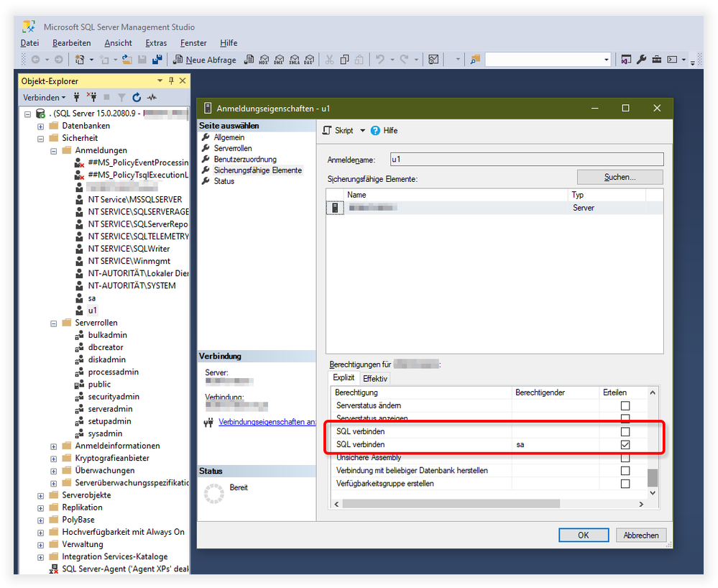The width and height of the screenshot is (718, 588).
Task: Open an MDX query from toolbar
Action: [x=264, y=60]
